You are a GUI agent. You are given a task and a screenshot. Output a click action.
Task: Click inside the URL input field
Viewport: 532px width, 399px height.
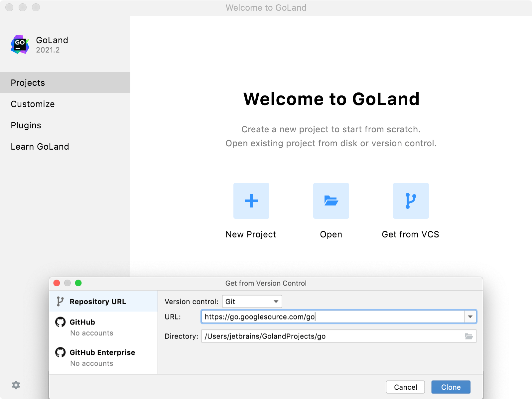(x=332, y=317)
